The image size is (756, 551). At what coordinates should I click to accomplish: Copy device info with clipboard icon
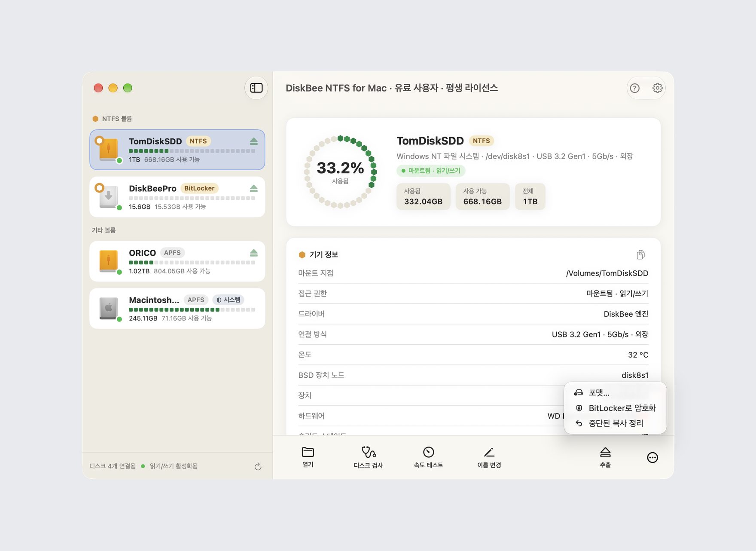click(x=640, y=255)
